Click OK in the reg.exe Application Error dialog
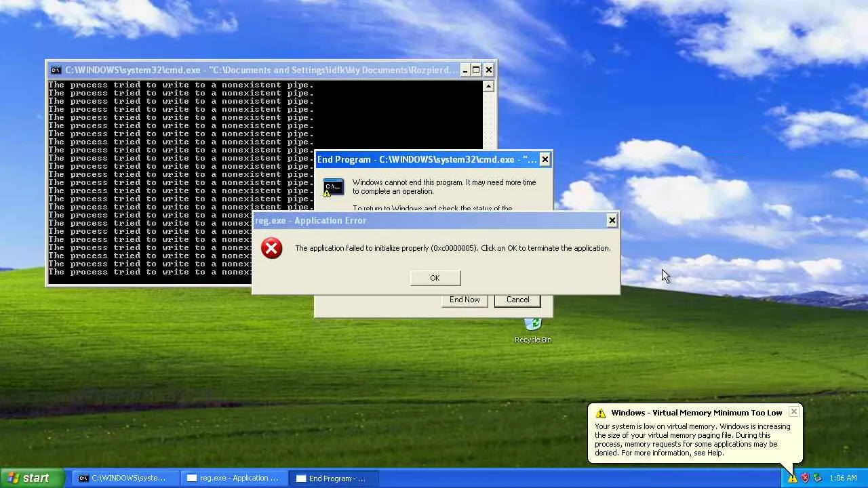 (x=435, y=278)
